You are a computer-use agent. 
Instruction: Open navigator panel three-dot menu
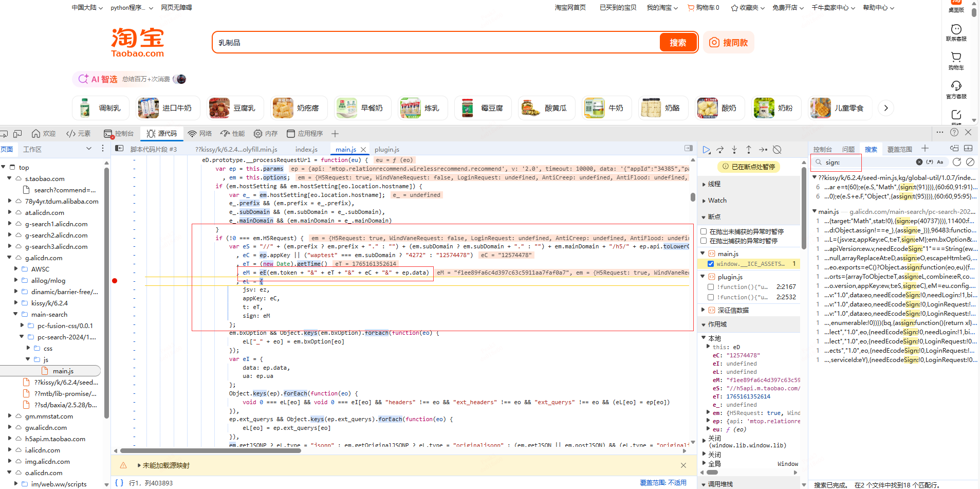[x=103, y=149]
